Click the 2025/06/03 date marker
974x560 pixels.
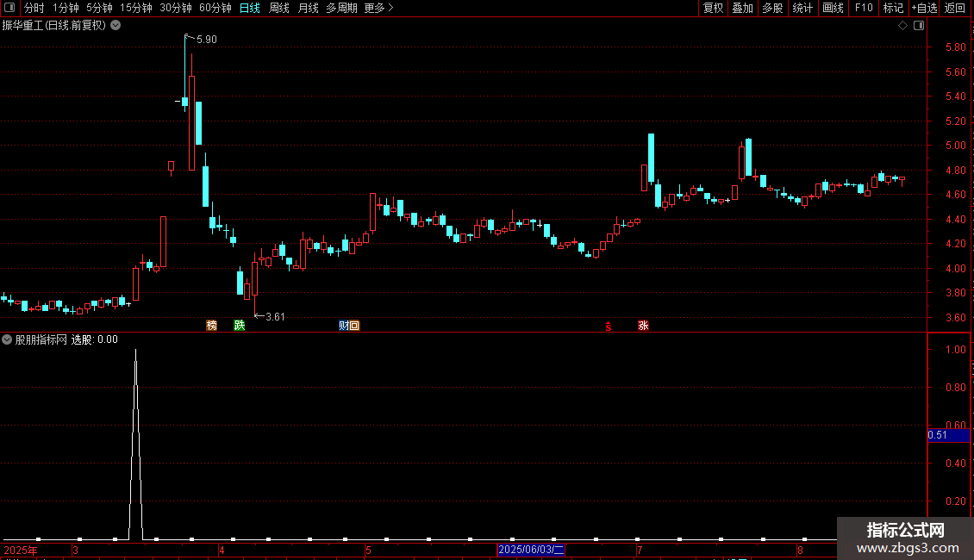531,550
